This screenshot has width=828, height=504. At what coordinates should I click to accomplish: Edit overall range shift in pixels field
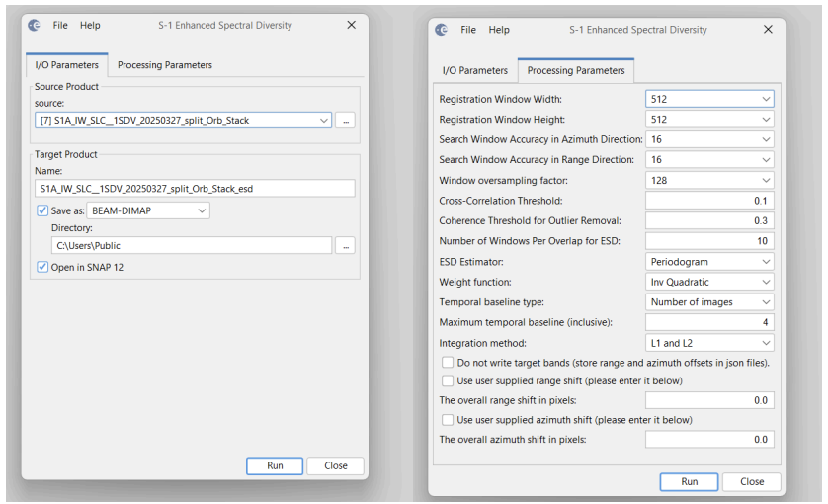tap(709, 400)
